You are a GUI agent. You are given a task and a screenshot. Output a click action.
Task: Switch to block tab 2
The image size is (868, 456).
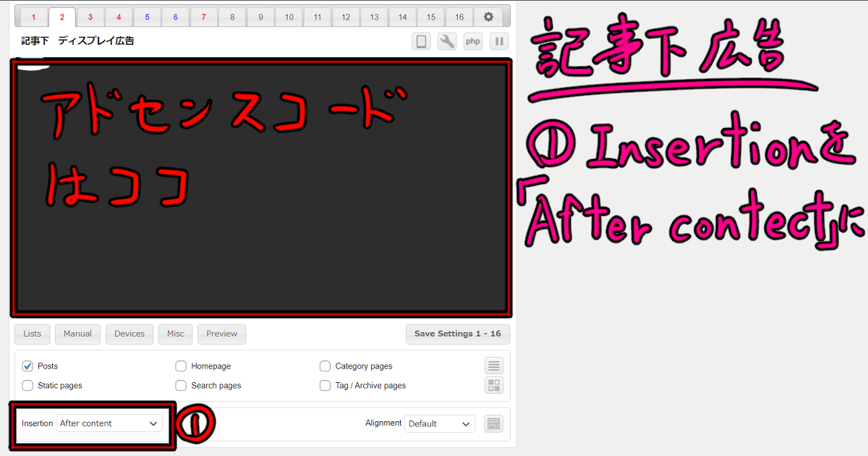pos(61,16)
